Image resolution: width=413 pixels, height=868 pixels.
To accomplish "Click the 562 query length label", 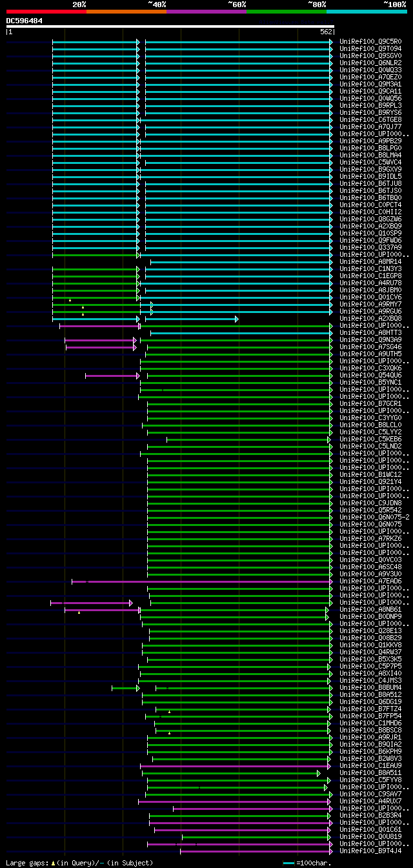I will (x=325, y=32).
